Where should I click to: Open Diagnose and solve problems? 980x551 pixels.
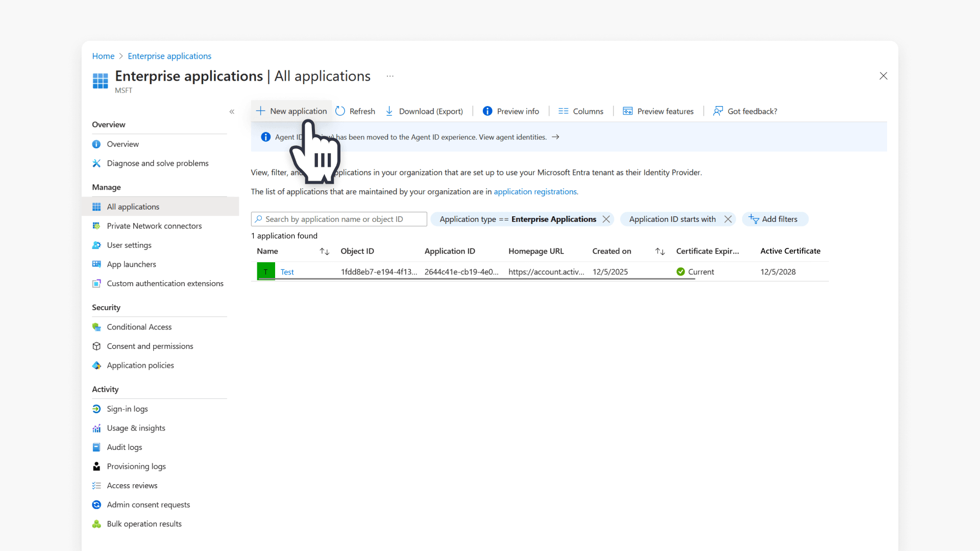click(157, 163)
